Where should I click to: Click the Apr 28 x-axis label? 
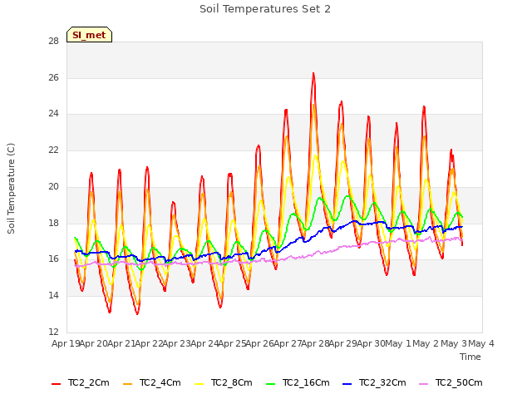pos(316,343)
